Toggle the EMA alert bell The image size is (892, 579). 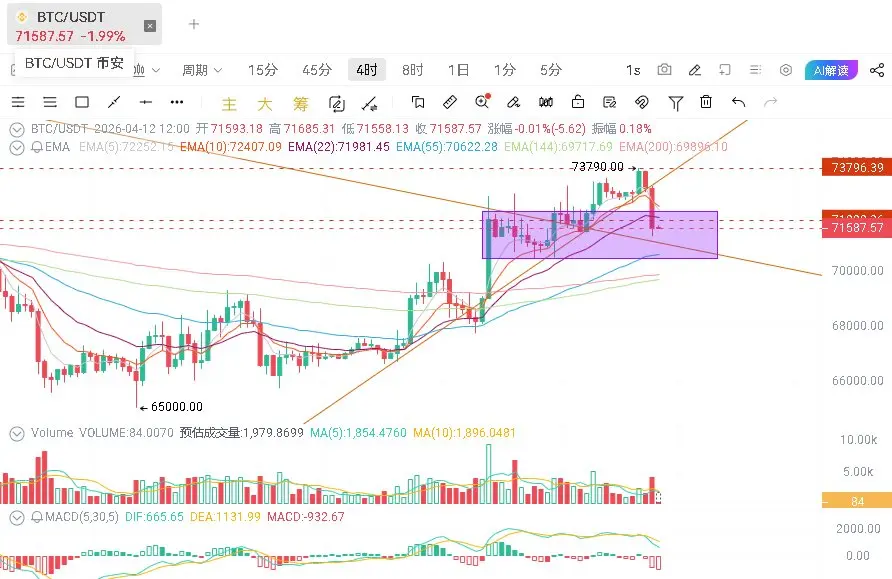pos(37,147)
